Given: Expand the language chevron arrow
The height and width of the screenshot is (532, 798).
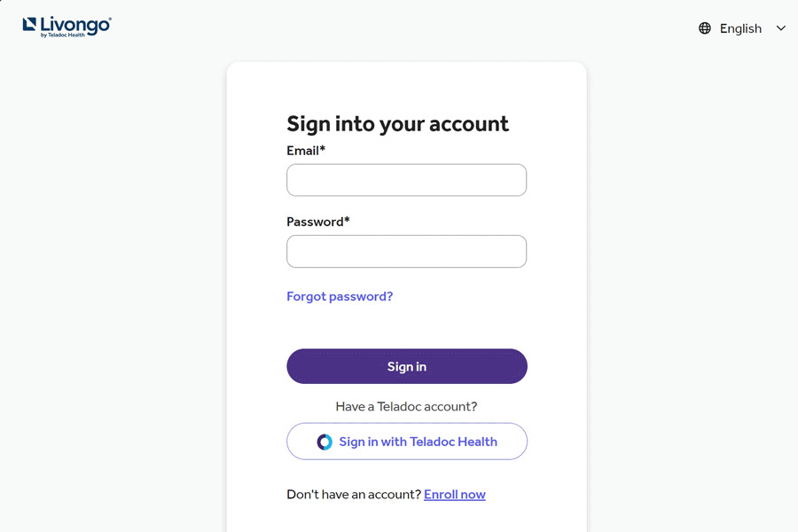Looking at the screenshot, I should pos(781,28).
